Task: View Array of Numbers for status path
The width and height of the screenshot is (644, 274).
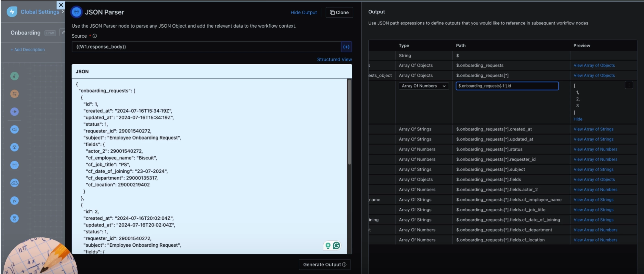Action: tap(595, 149)
